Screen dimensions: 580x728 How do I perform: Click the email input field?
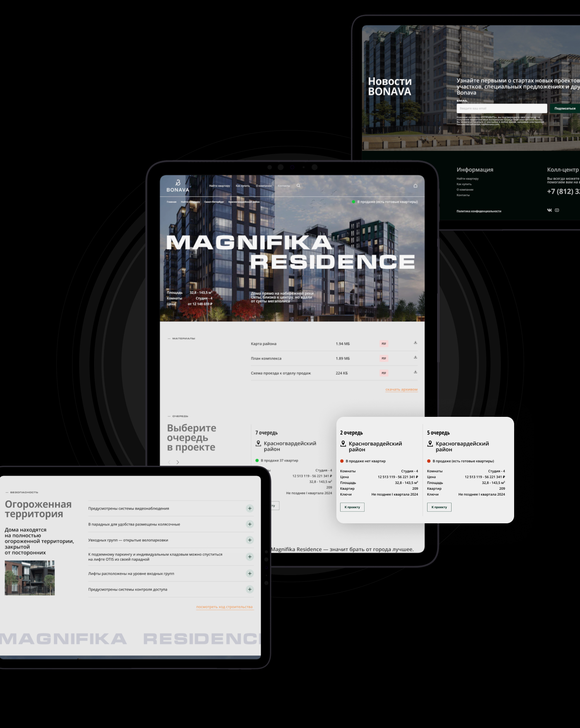[x=501, y=109]
